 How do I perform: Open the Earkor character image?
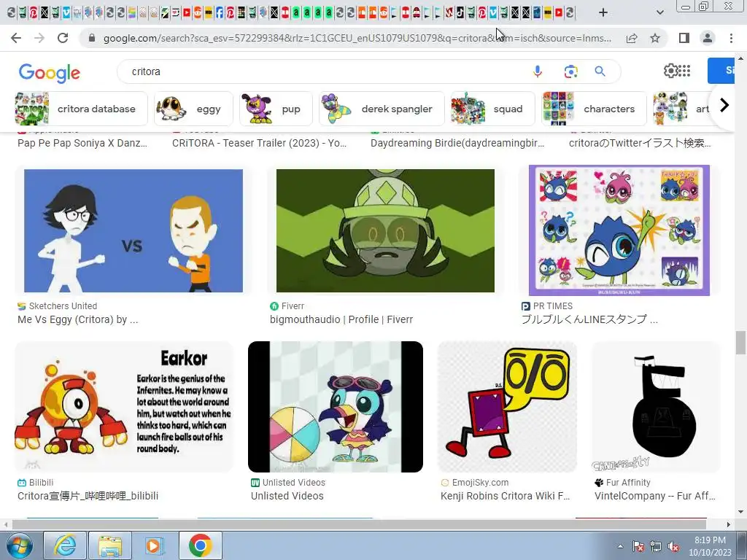[x=124, y=407]
